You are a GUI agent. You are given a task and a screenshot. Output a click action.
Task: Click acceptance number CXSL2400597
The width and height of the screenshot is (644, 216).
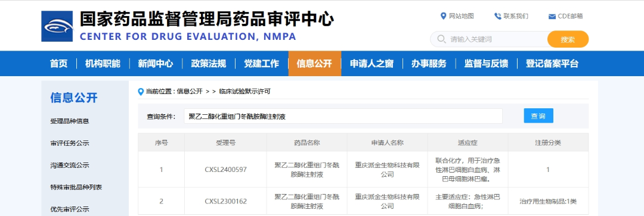(x=225, y=170)
